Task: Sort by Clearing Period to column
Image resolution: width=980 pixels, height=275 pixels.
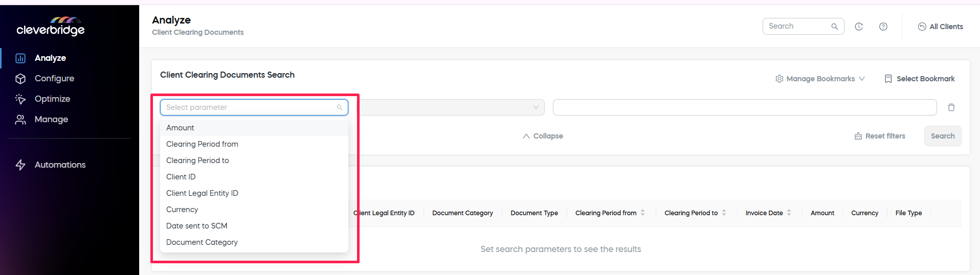Action: coord(724,213)
